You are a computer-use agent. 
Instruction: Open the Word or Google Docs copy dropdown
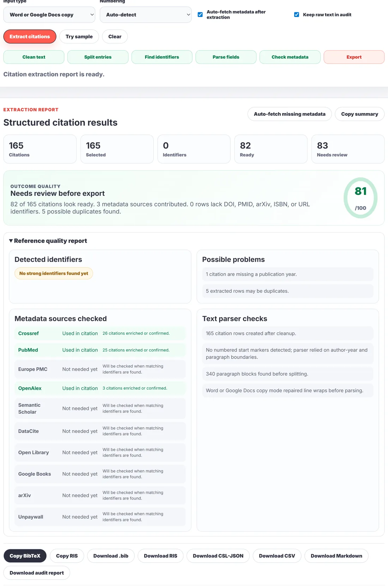coord(49,15)
